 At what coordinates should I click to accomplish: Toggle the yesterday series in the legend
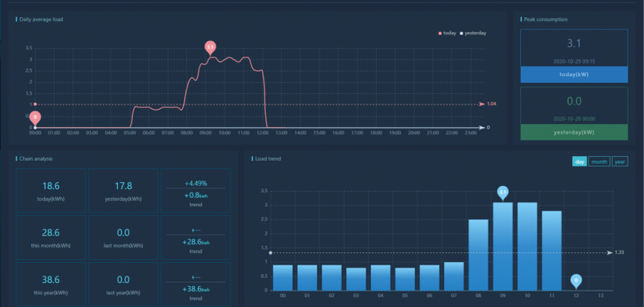coord(474,33)
